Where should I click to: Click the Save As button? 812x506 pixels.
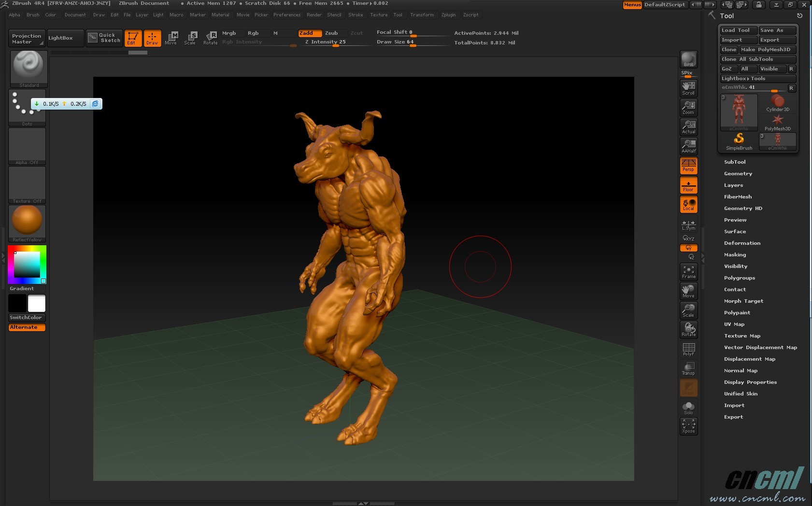point(777,30)
